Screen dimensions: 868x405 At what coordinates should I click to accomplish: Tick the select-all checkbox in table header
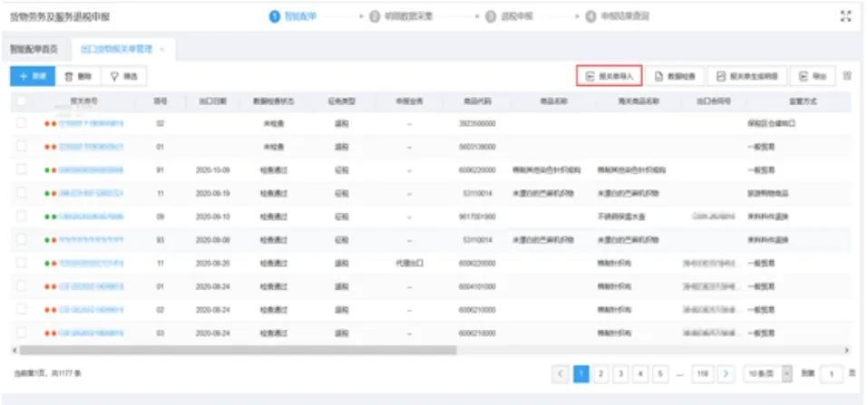(x=21, y=101)
